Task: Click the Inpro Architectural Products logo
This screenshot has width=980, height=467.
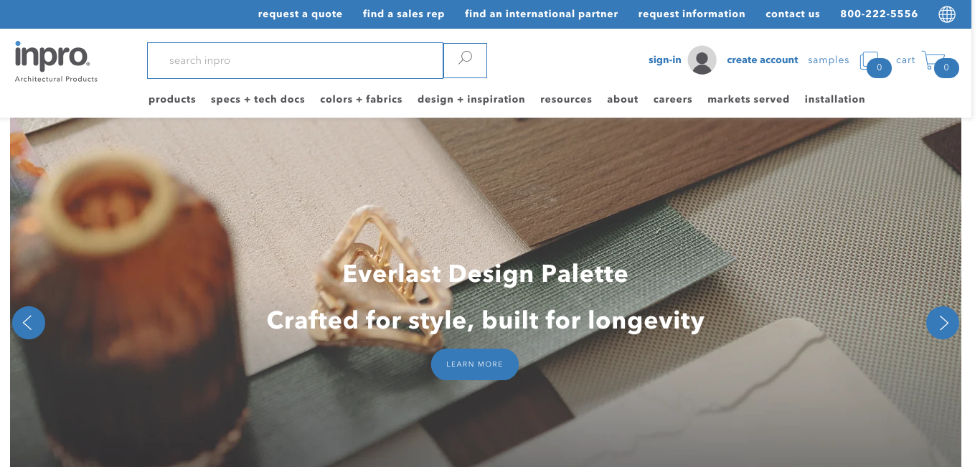Action: pos(56,62)
